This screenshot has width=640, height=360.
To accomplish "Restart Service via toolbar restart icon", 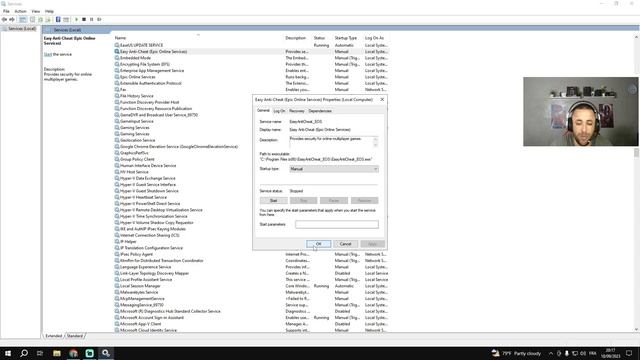I will coord(99,19).
